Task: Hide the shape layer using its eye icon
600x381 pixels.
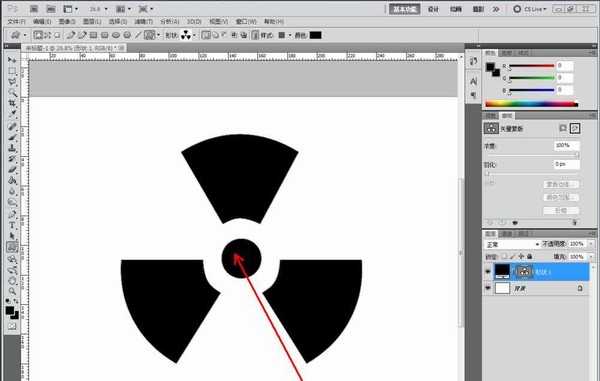Action: (x=488, y=272)
